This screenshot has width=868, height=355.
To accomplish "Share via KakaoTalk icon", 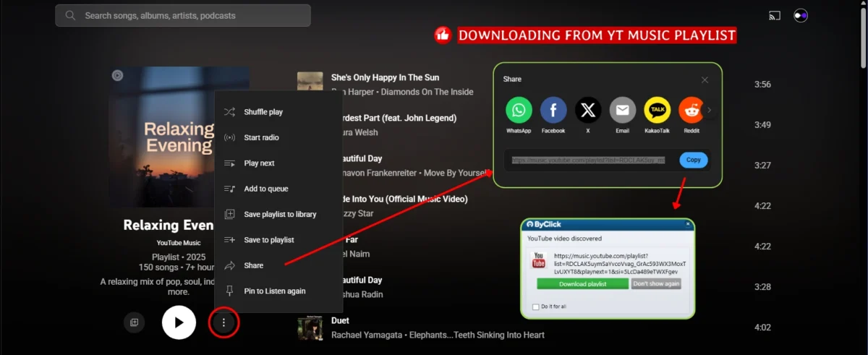I will tap(657, 111).
